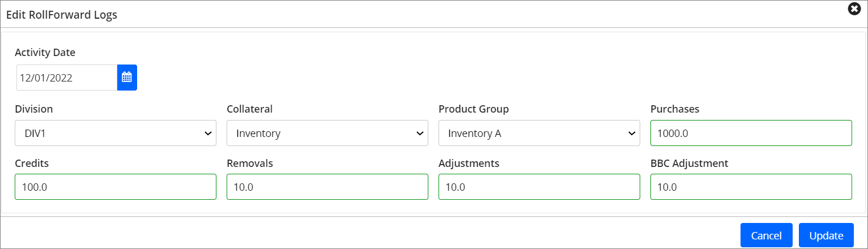This screenshot has height=249, width=868.
Task: Open the calendar date picker icon
Action: [127, 78]
